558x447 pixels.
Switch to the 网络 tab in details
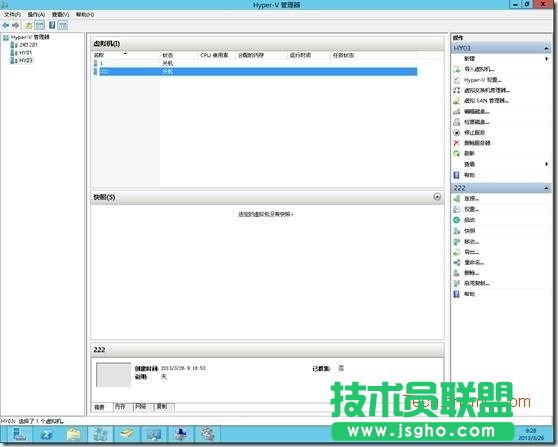(142, 406)
